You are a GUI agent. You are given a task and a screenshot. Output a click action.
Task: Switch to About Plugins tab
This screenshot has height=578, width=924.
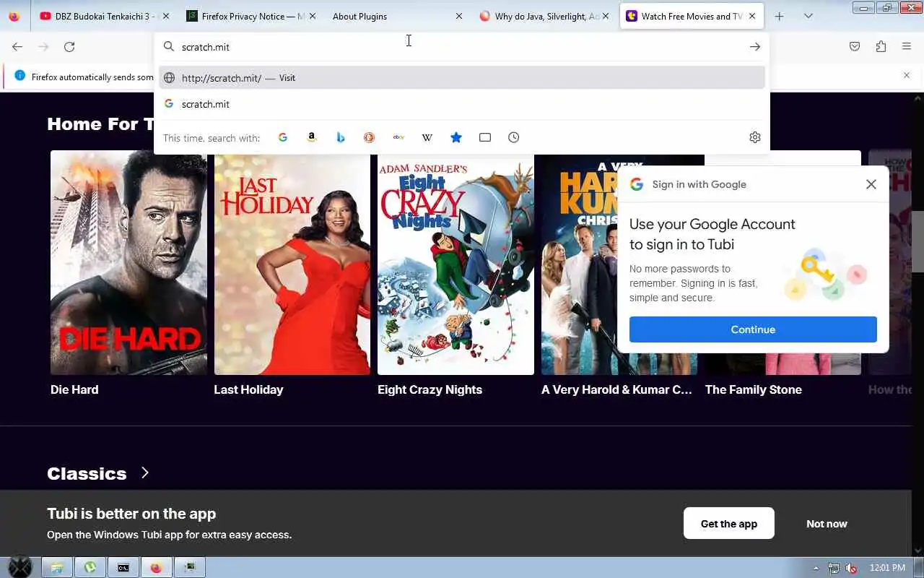pos(396,16)
